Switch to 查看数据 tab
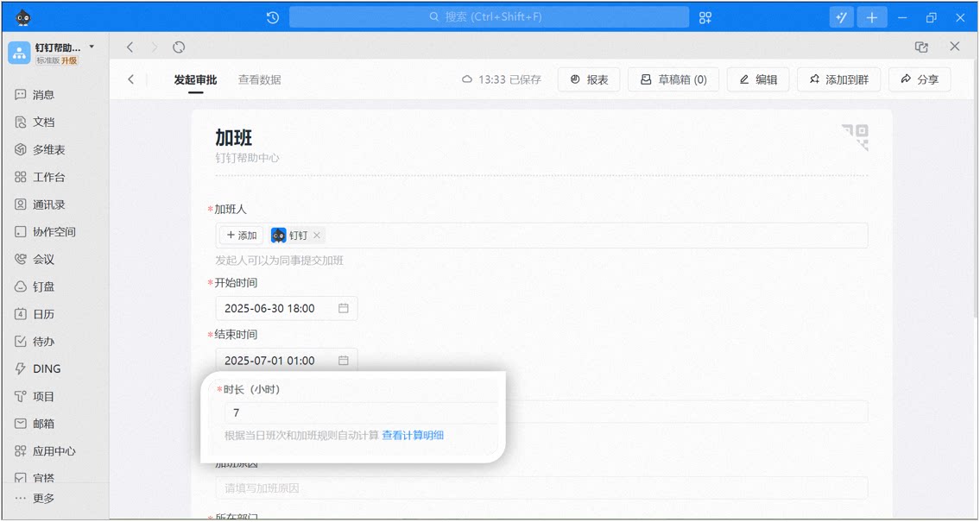This screenshot has height=522, width=980. [x=259, y=80]
